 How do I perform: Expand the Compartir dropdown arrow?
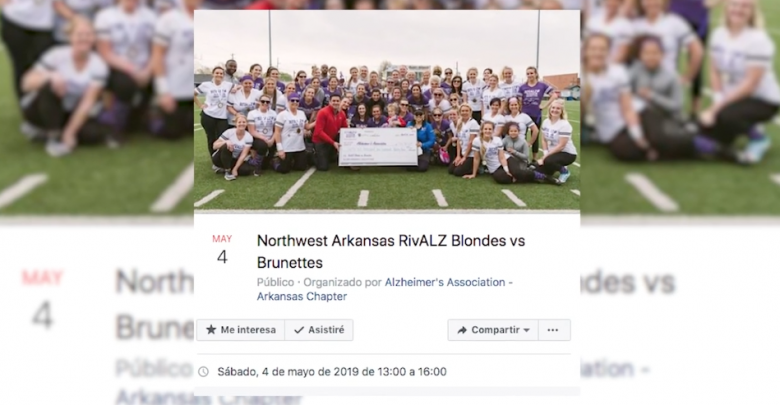(x=527, y=330)
